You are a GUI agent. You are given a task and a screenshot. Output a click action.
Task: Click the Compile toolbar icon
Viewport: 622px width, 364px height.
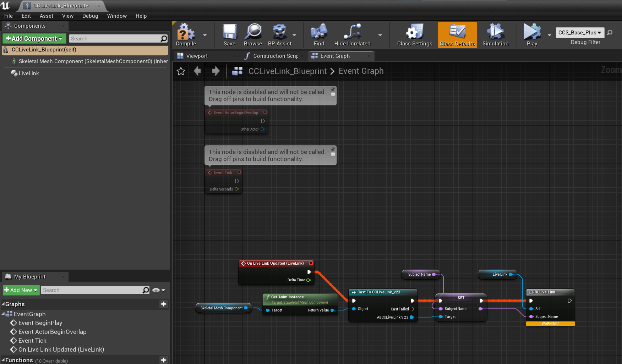[186, 35]
